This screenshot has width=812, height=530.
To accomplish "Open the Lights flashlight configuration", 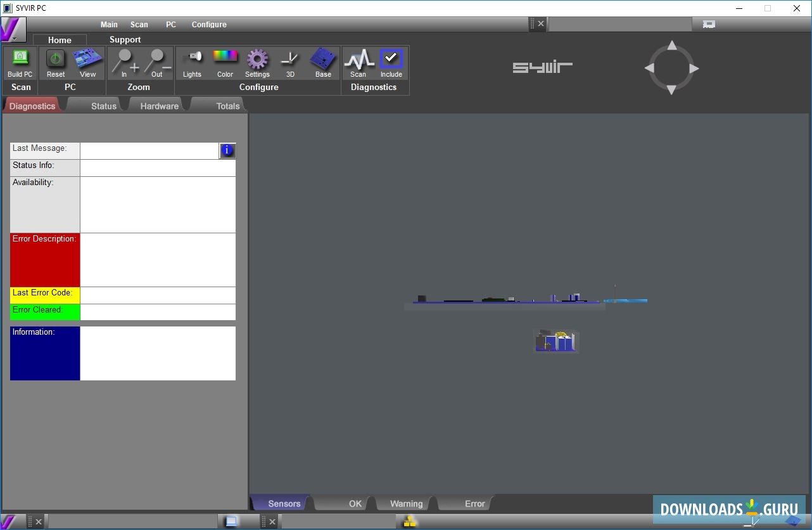I will 192,63.
